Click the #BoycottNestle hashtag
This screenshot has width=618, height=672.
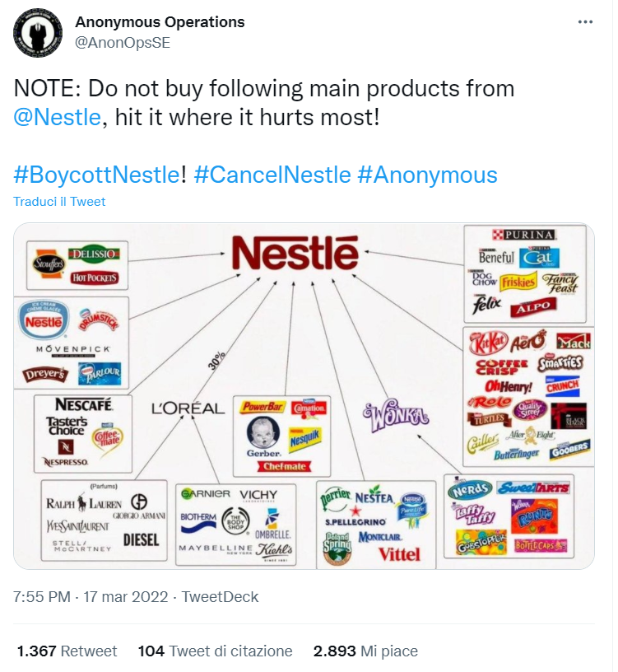coord(96,175)
